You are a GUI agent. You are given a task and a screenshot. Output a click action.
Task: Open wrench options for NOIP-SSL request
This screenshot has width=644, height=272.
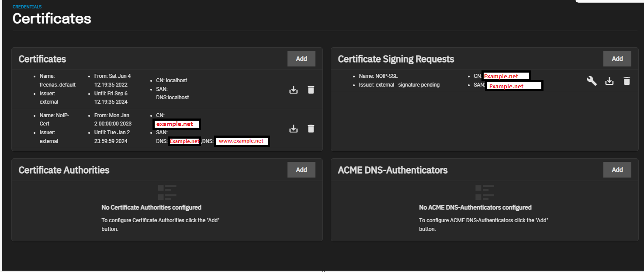pyautogui.click(x=592, y=81)
